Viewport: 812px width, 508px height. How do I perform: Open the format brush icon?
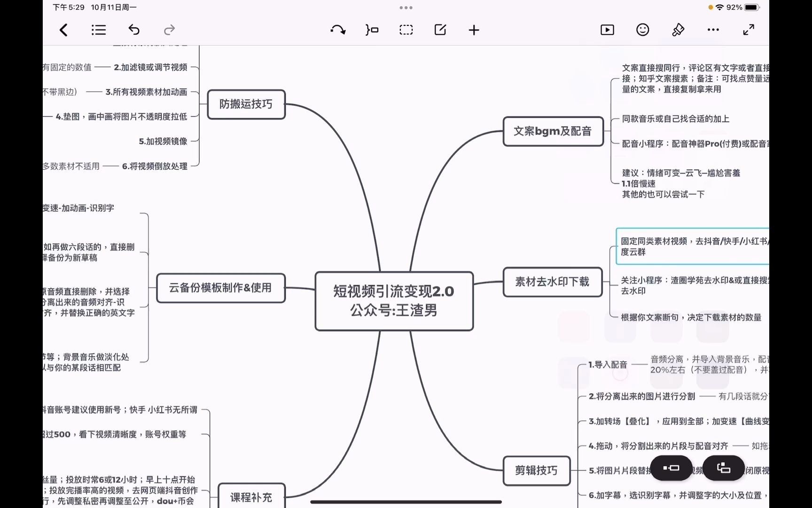[x=678, y=30]
